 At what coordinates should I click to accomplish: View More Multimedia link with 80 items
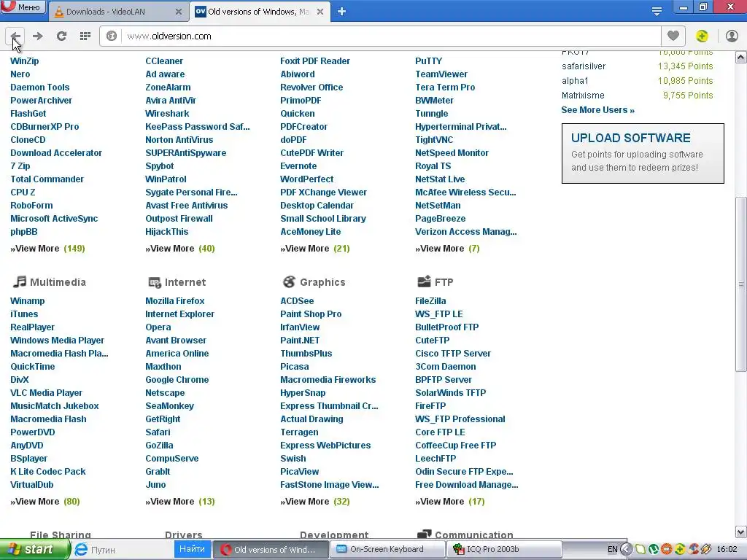[45, 502]
